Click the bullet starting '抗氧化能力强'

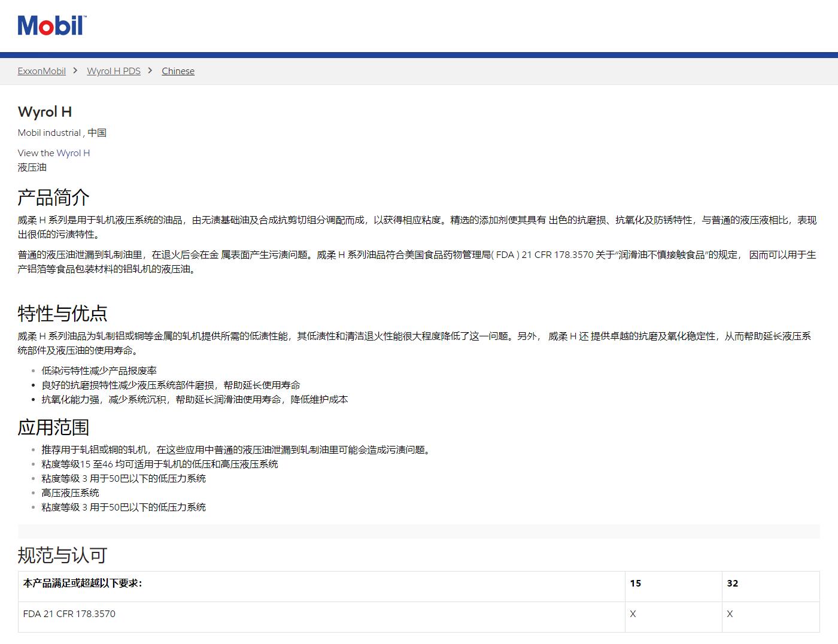[x=195, y=400]
